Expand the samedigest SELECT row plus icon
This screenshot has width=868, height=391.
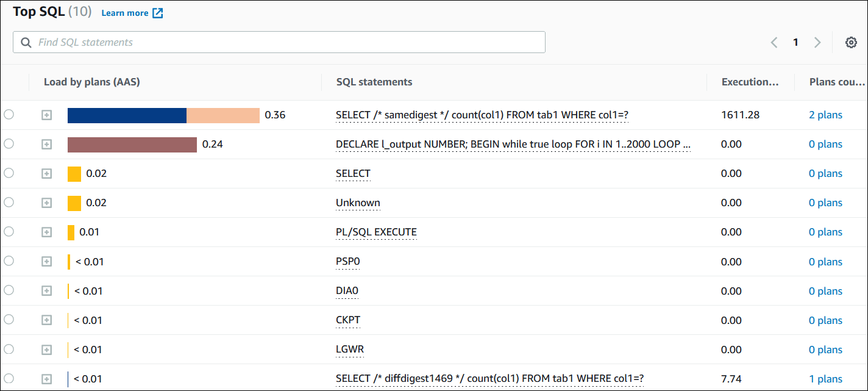coord(46,115)
